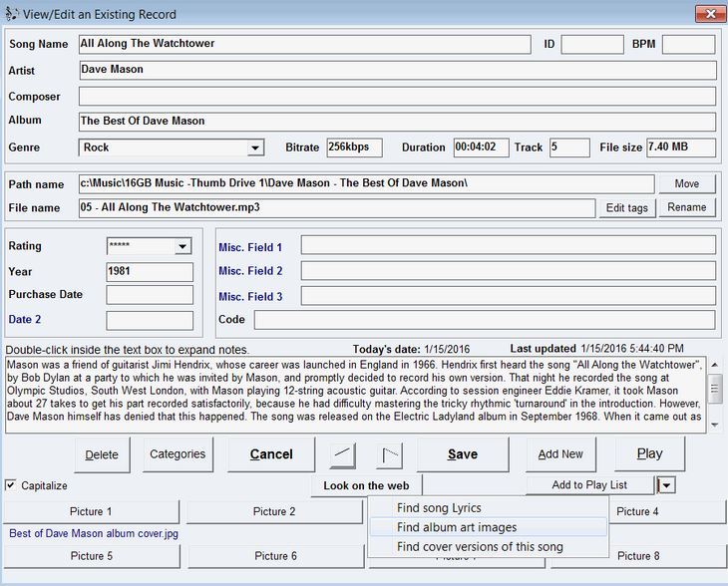This screenshot has height=586, width=728.
Task: Click the Misc. Field 3 input box
Action: point(509,296)
